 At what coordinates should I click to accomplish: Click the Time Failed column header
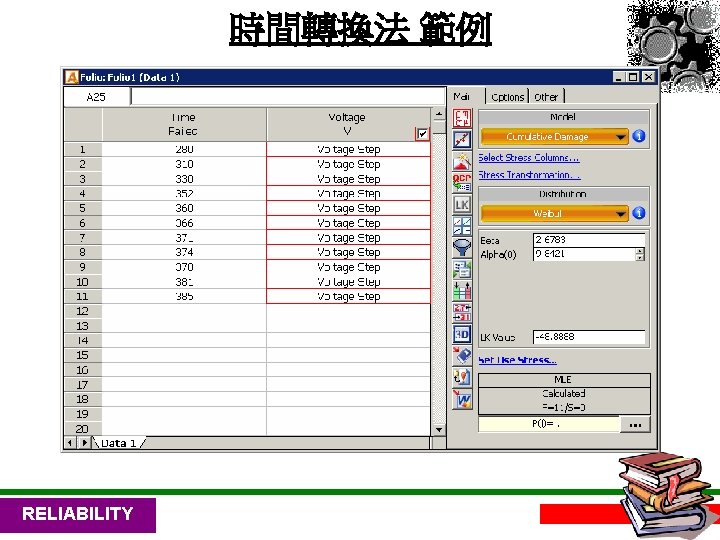pos(184,124)
